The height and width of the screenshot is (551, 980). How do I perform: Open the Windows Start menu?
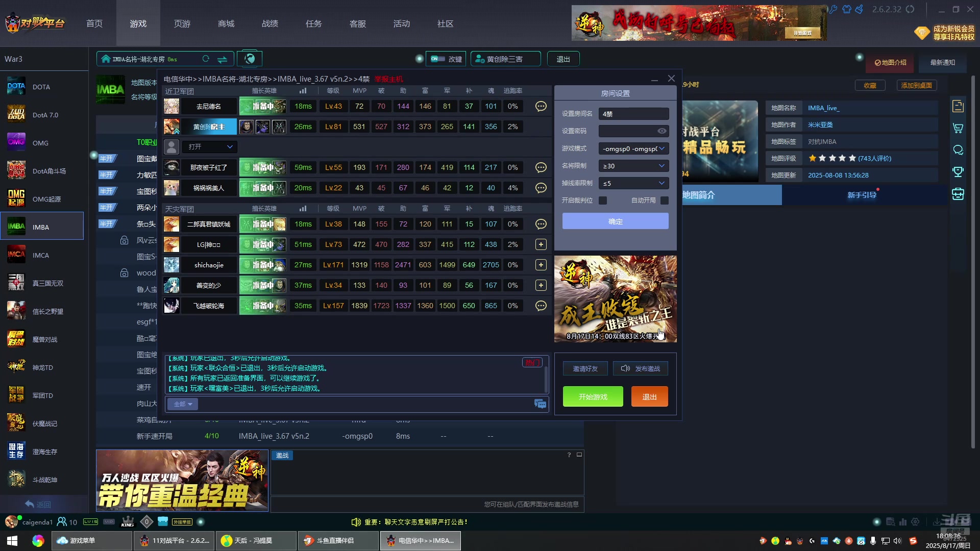(x=12, y=541)
